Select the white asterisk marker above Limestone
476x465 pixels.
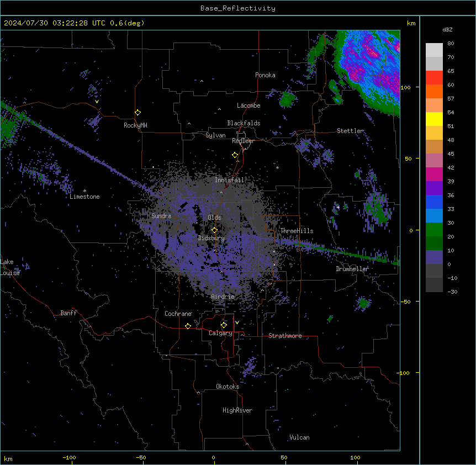coord(84,191)
